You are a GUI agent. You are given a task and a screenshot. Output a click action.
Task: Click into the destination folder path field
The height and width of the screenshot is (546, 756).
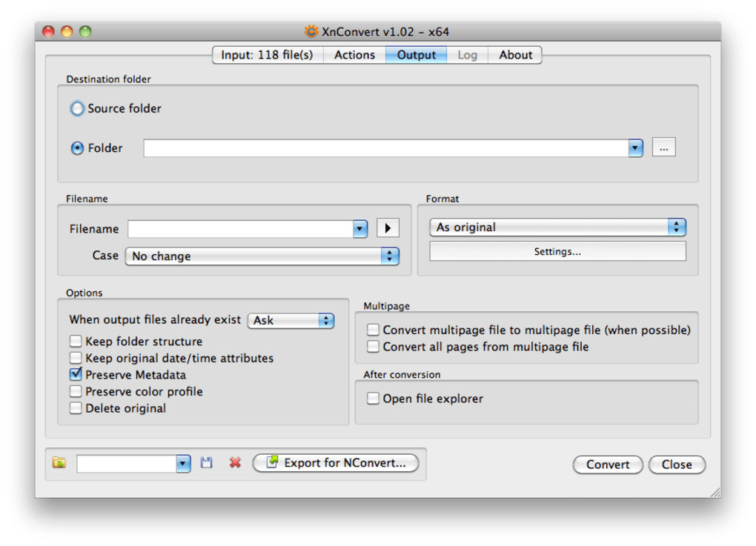point(385,148)
